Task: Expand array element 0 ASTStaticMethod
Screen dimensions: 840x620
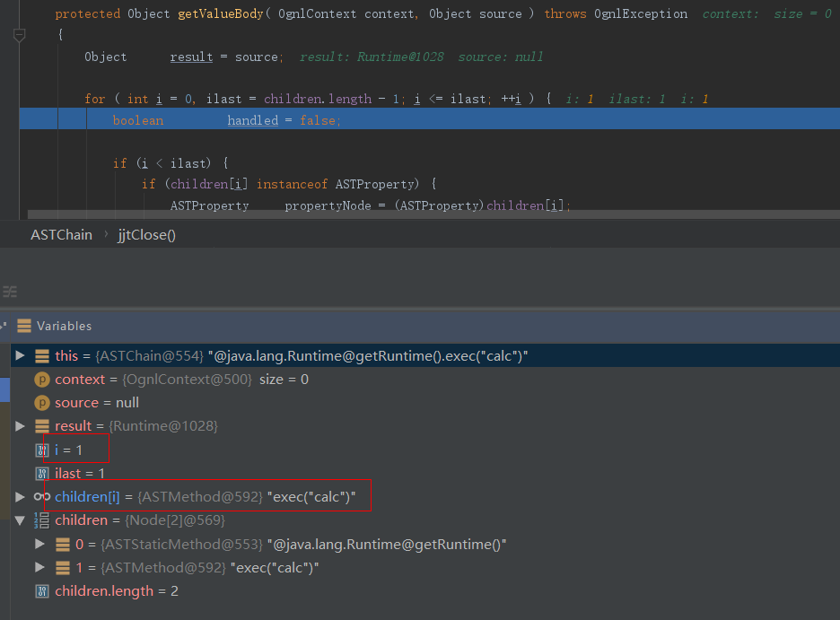Action: click(x=39, y=544)
